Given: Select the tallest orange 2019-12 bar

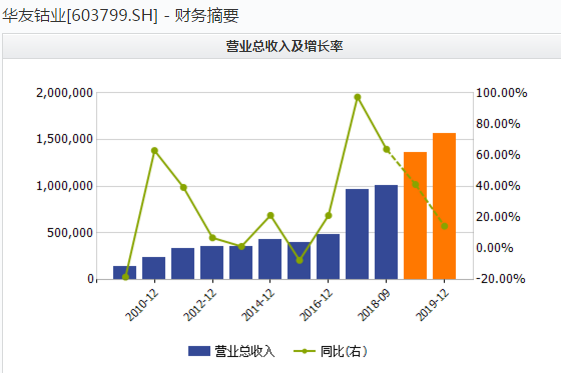Looking at the screenshot, I should click(x=444, y=206).
